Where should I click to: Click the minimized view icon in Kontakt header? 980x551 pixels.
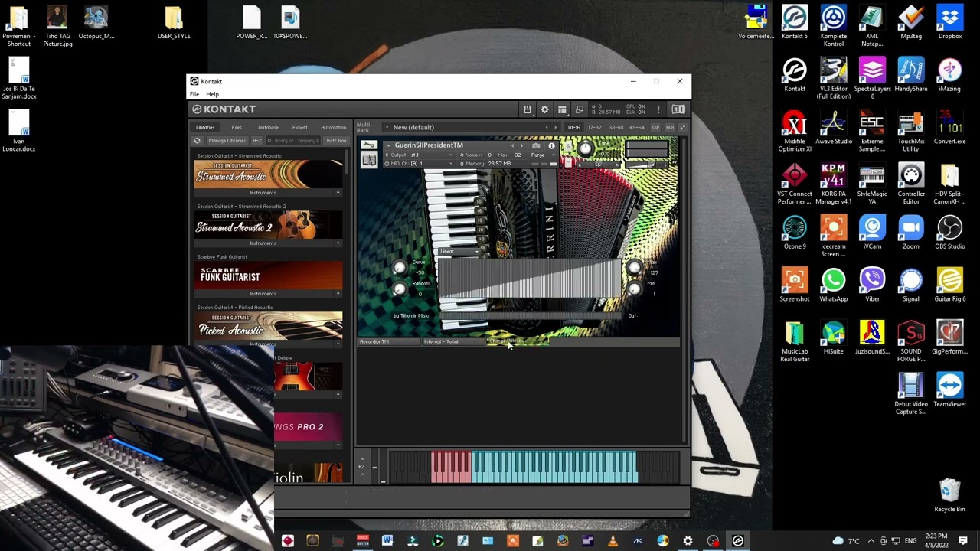[580, 109]
